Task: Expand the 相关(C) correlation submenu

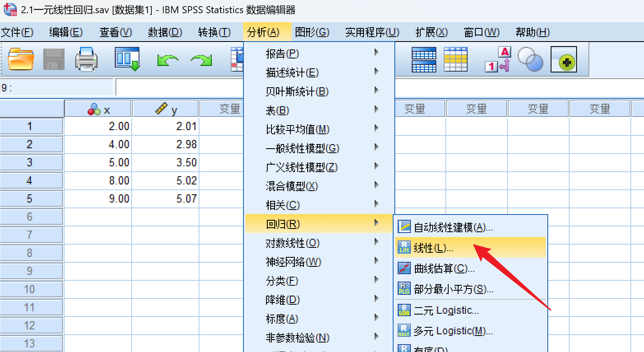Action: [x=283, y=205]
